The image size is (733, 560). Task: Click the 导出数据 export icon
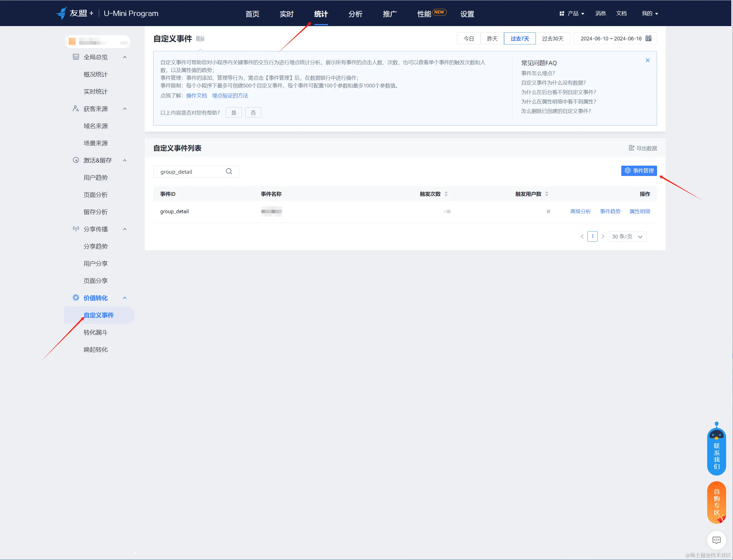coord(631,148)
